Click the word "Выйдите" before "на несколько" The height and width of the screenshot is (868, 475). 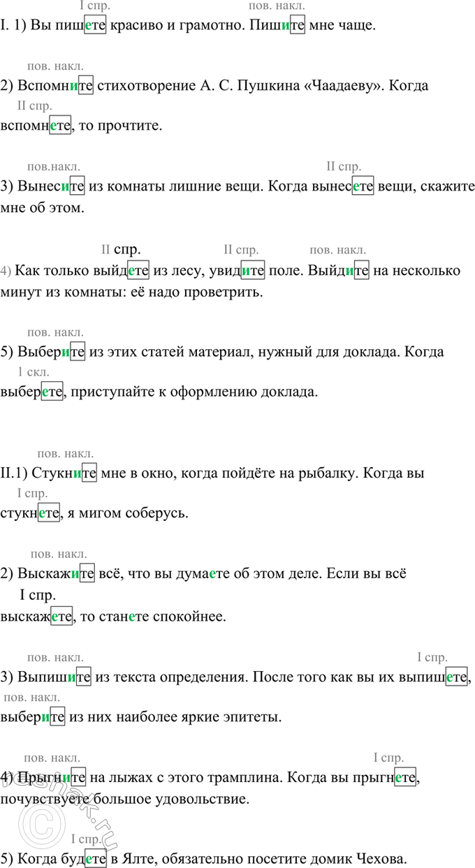(339, 270)
